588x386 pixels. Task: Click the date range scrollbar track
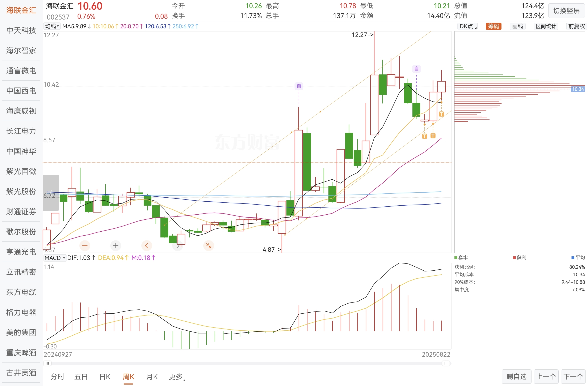pos(247,363)
